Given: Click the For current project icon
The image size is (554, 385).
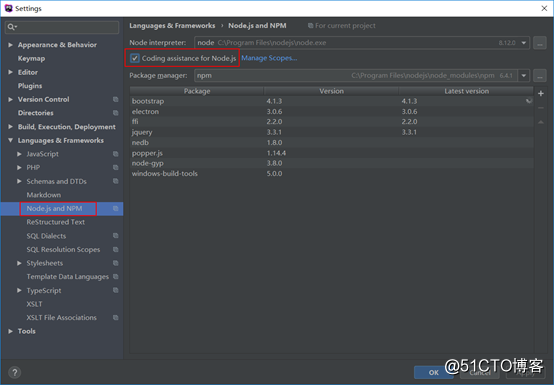Looking at the screenshot, I should coord(310,25).
